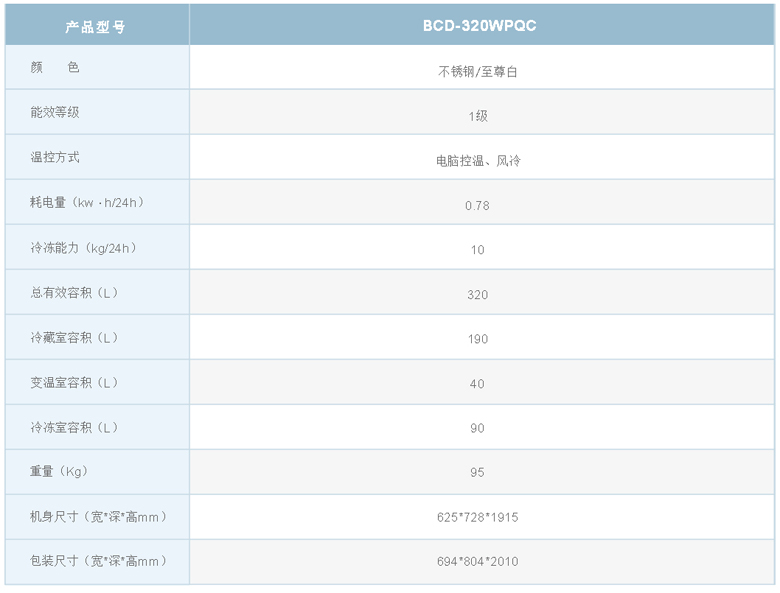
Task: Click the 694*804*2010 package dimensions value
Action: (x=477, y=562)
